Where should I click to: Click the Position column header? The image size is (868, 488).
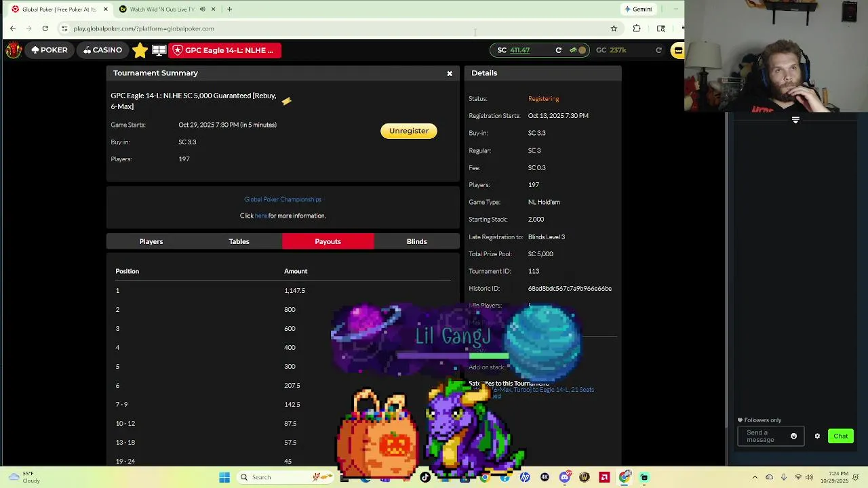tap(127, 271)
